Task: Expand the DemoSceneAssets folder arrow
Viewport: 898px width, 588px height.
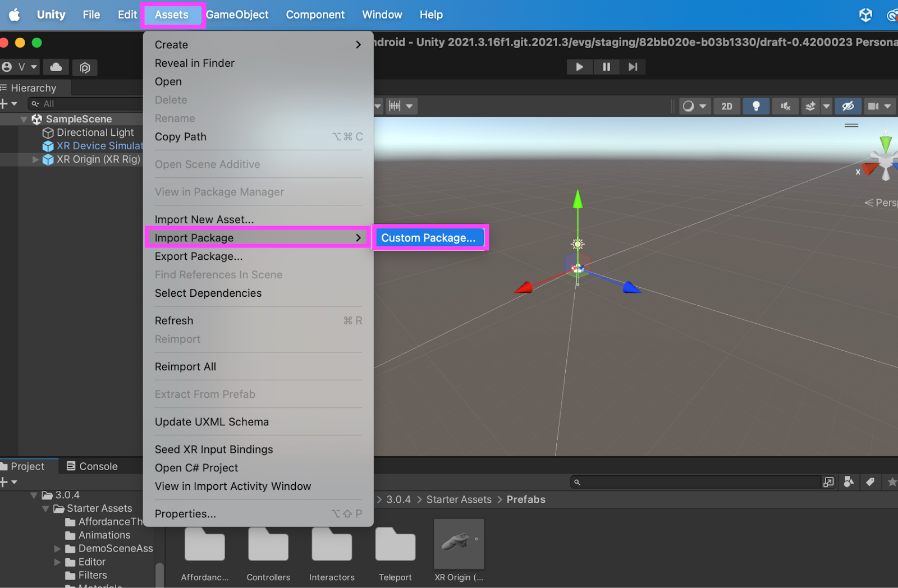Action: (x=57, y=549)
